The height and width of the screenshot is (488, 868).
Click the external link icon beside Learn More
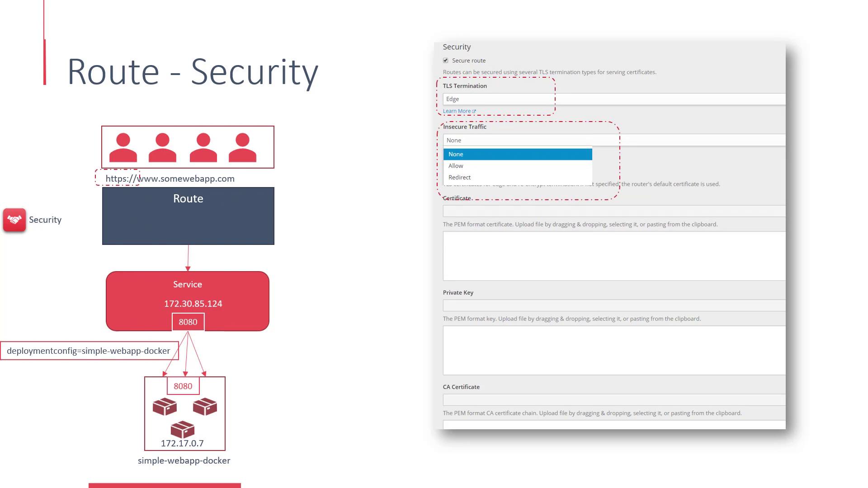(474, 111)
